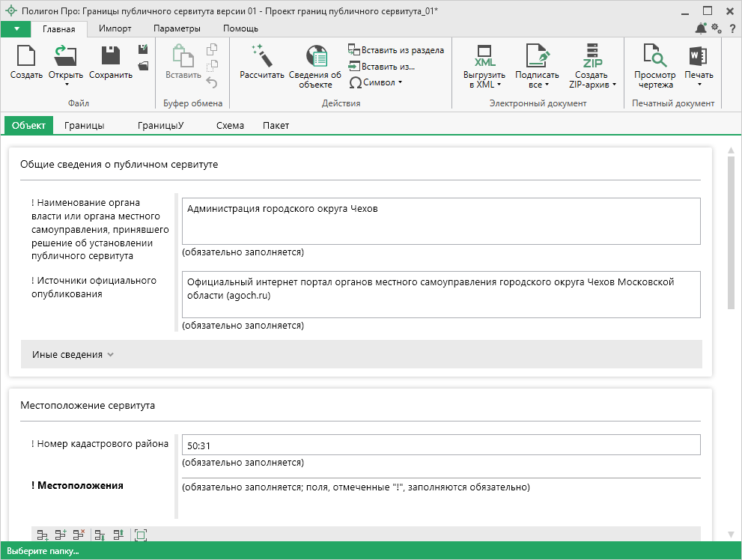The image size is (742, 560).
Task: Click the Сохранить floppy disk icon
Action: click(x=111, y=56)
